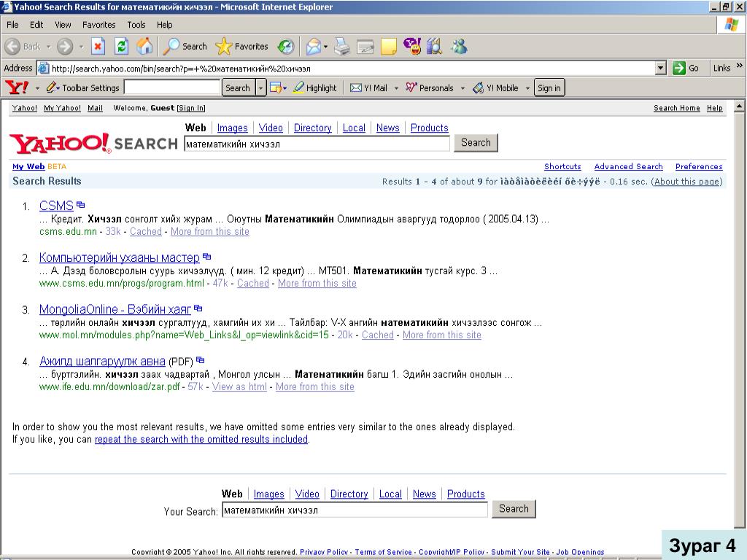The height and width of the screenshot is (560, 747).
Task: Open the History clock icon
Action: click(x=285, y=47)
